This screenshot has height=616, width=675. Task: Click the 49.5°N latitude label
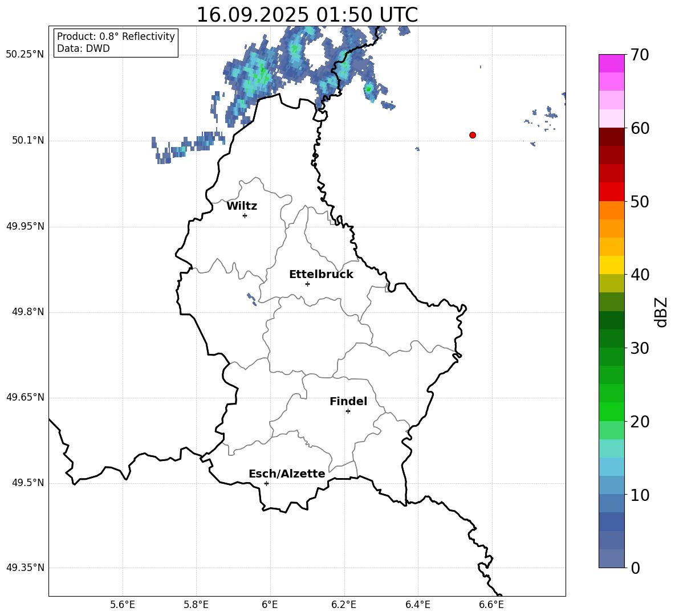coord(29,483)
